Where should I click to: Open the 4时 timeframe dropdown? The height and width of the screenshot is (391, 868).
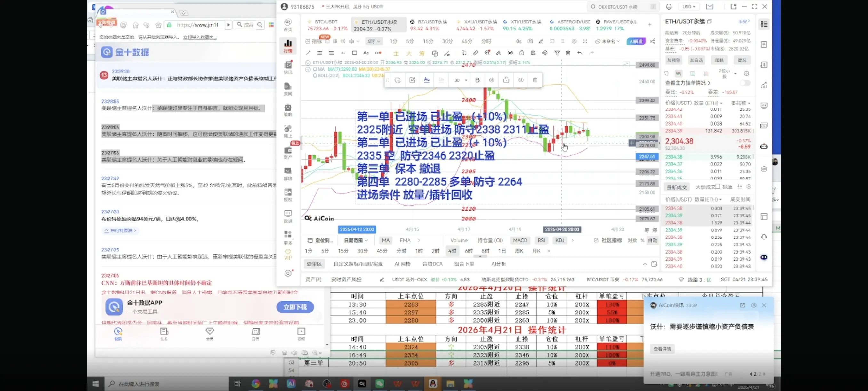374,41
